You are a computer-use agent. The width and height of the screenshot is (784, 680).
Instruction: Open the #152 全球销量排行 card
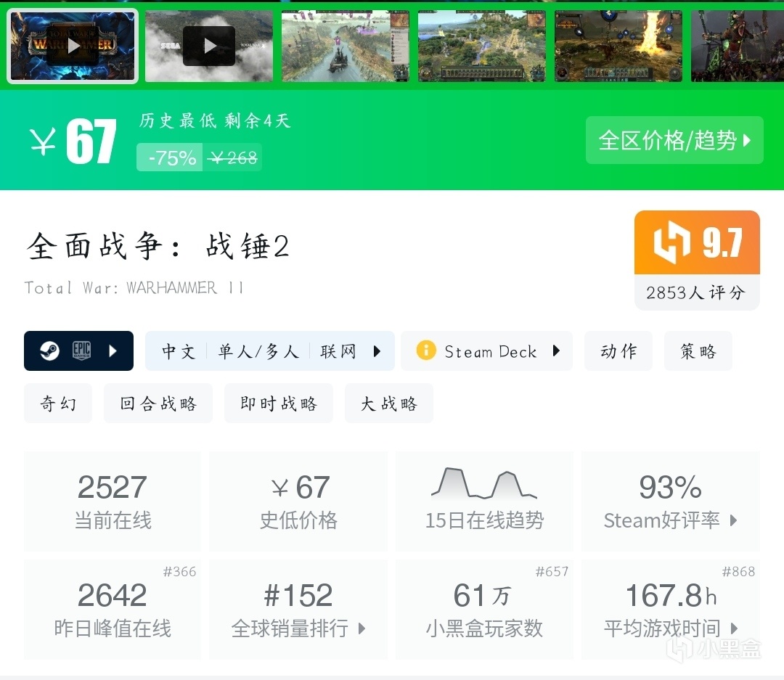pyautogui.click(x=298, y=609)
